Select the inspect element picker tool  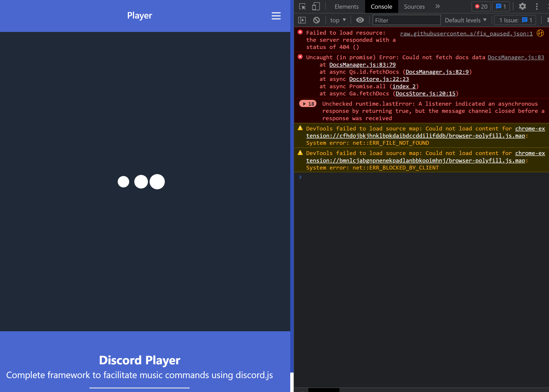302,6
